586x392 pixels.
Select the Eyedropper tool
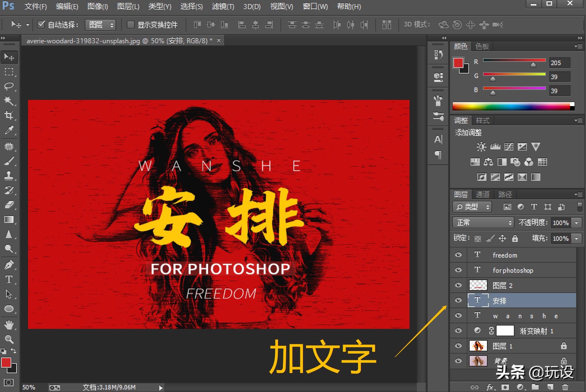[9, 130]
